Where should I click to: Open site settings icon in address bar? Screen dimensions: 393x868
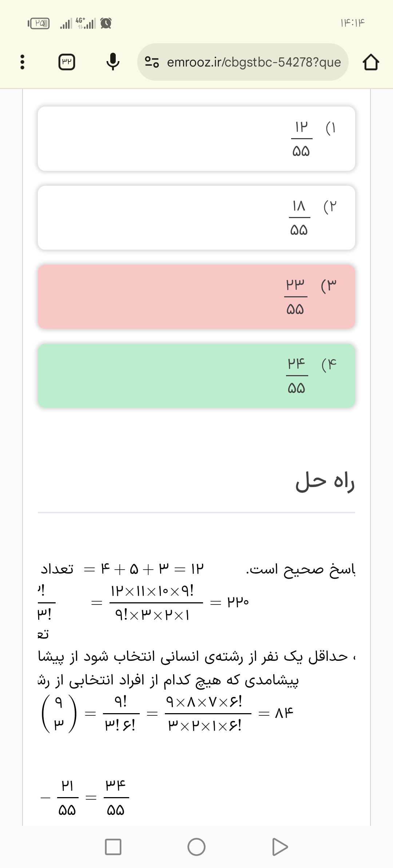152,62
